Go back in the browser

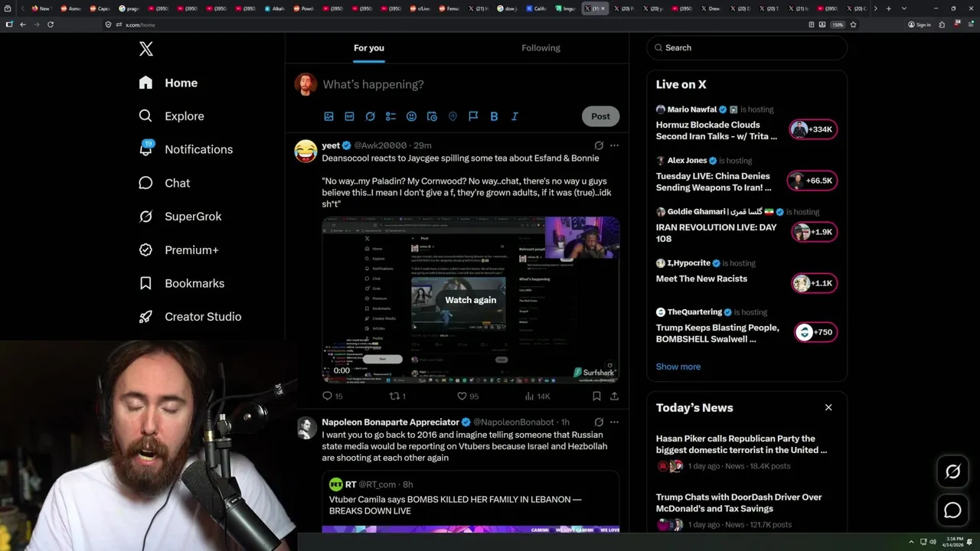click(x=23, y=24)
